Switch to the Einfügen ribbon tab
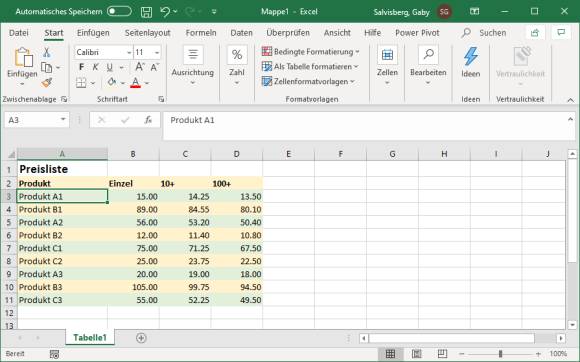This screenshot has height=362, width=580. pos(93,33)
